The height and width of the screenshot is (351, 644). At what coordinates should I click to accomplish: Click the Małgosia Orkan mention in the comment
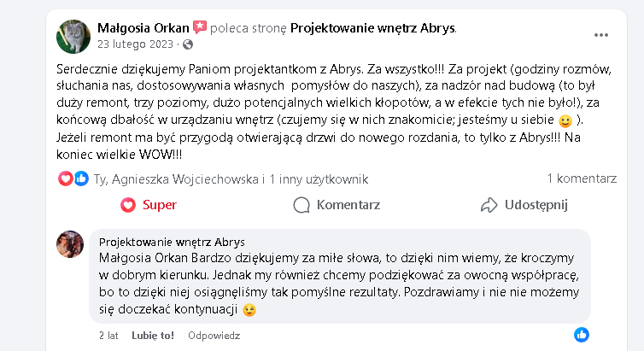[x=134, y=258]
